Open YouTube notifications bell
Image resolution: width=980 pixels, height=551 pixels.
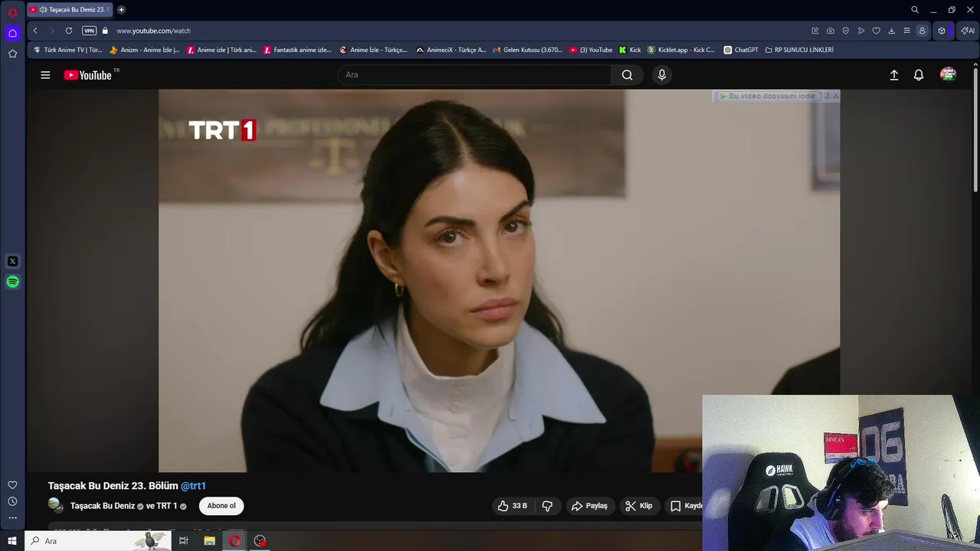click(x=919, y=75)
